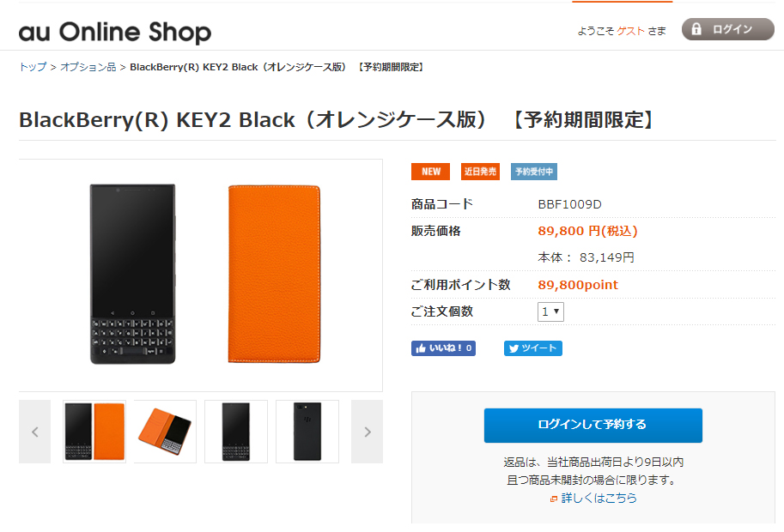784x532 pixels.
Task: Show next thumbnails with right arrow
Action: pyautogui.click(x=367, y=432)
